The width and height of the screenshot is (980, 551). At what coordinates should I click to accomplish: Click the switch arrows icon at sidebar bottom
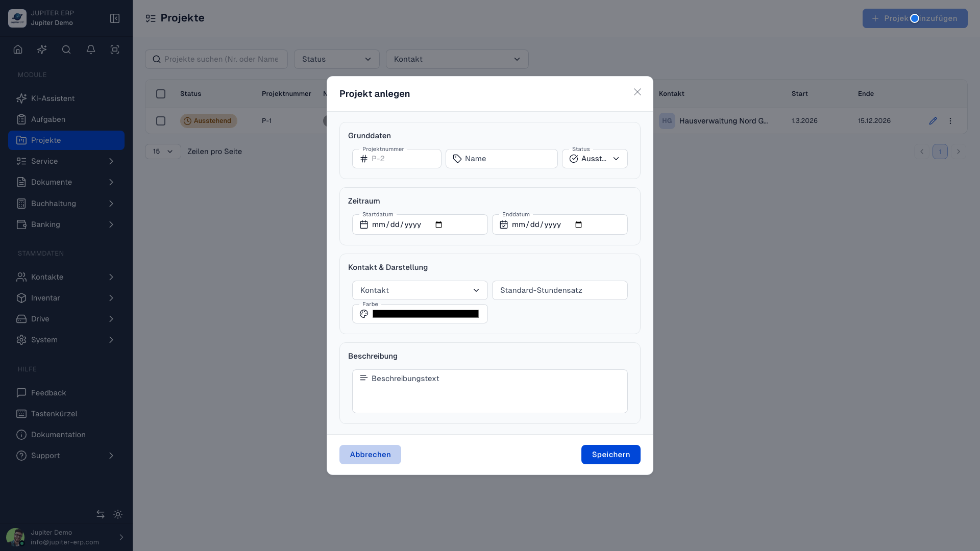[x=101, y=514]
